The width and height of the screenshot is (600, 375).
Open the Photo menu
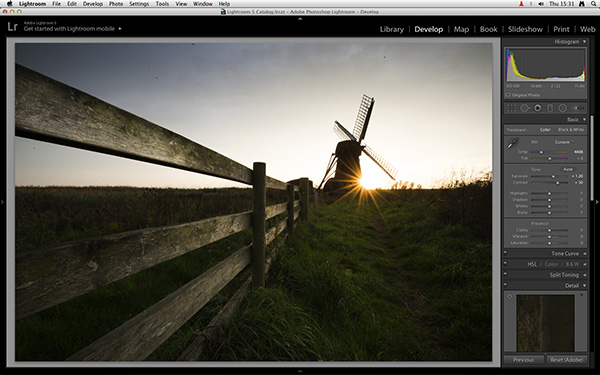click(116, 4)
